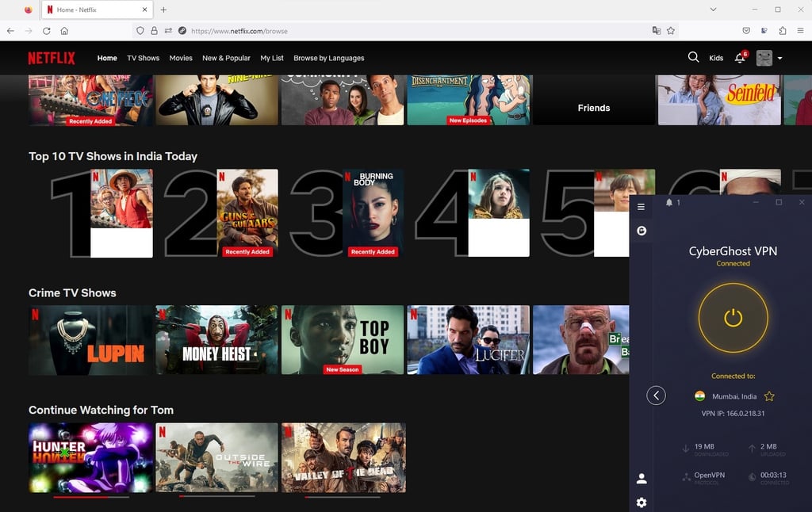Open Friends title card

pyautogui.click(x=594, y=100)
